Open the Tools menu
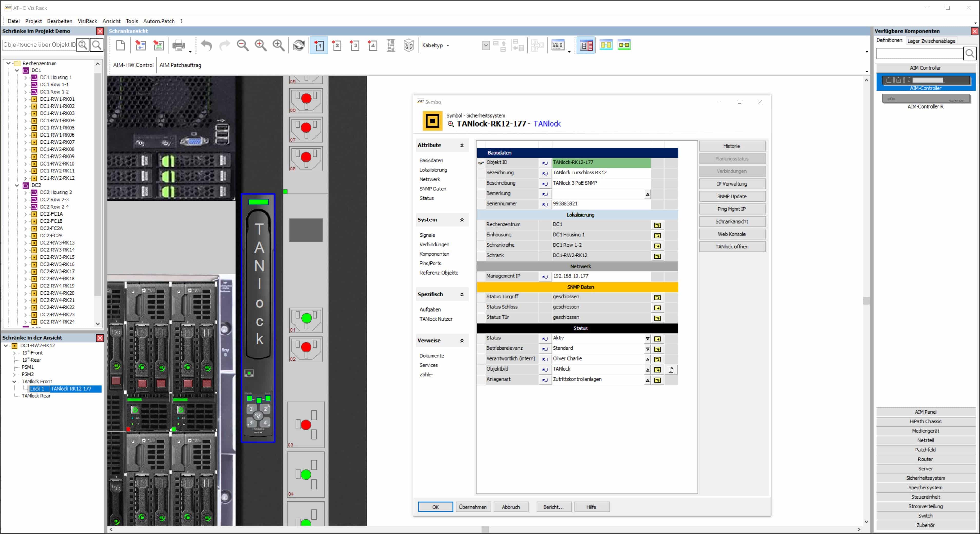 click(132, 21)
